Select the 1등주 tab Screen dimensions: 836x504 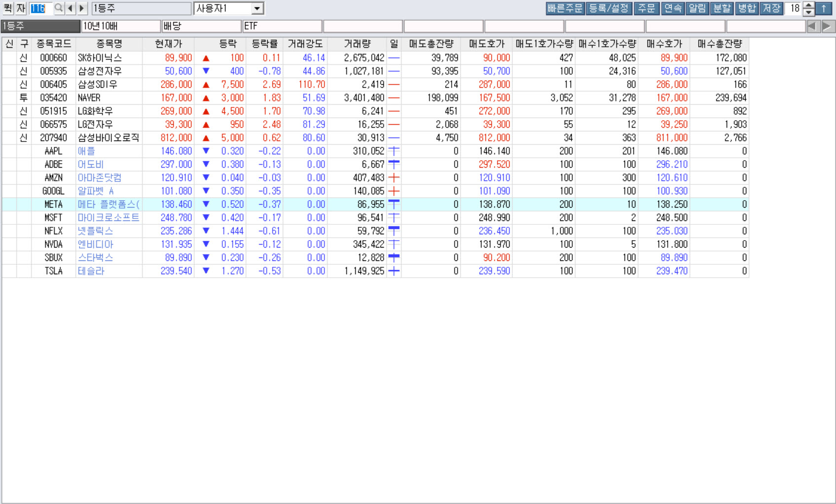point(40,26)
